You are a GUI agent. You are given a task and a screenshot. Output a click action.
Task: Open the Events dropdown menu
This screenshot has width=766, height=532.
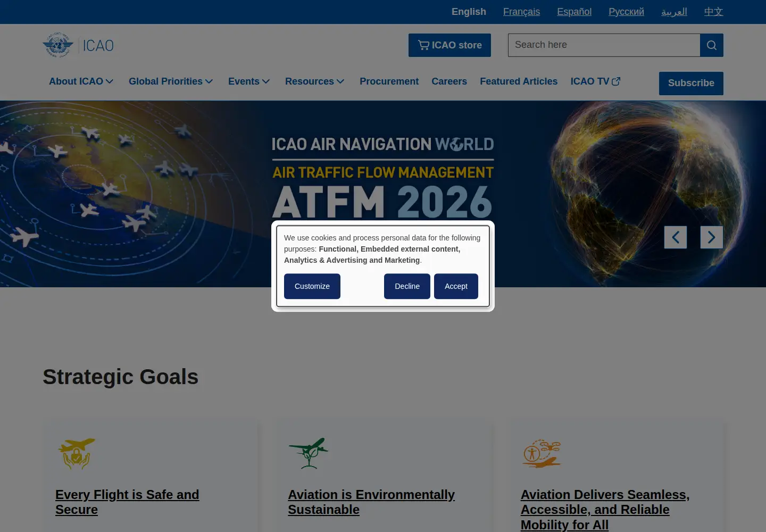pyautogui.click(x=249, y=81)
